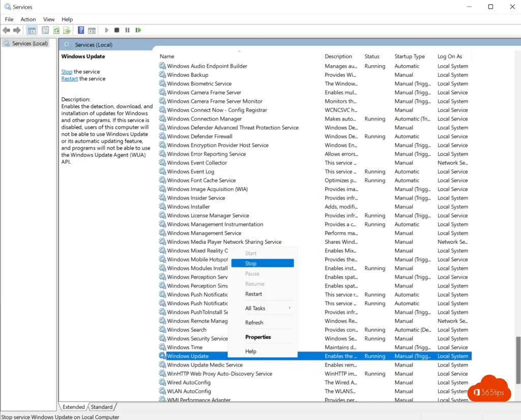This screenshot has height=420, width=521.
Task: Open the File menu
Action: (9, 19)
